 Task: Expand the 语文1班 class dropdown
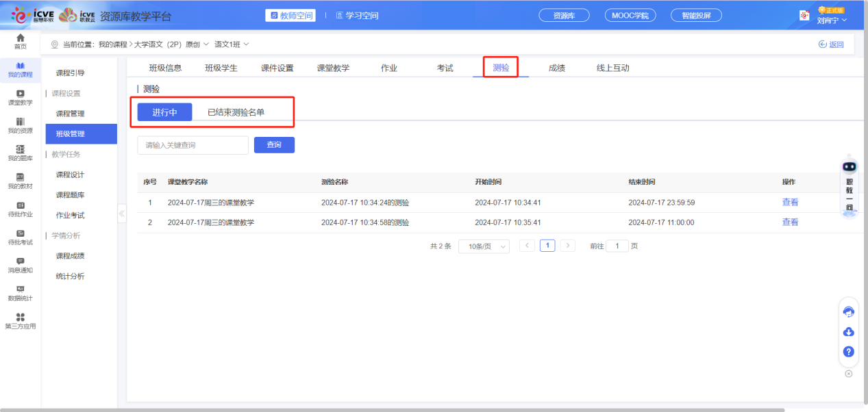tap(232, 44)
